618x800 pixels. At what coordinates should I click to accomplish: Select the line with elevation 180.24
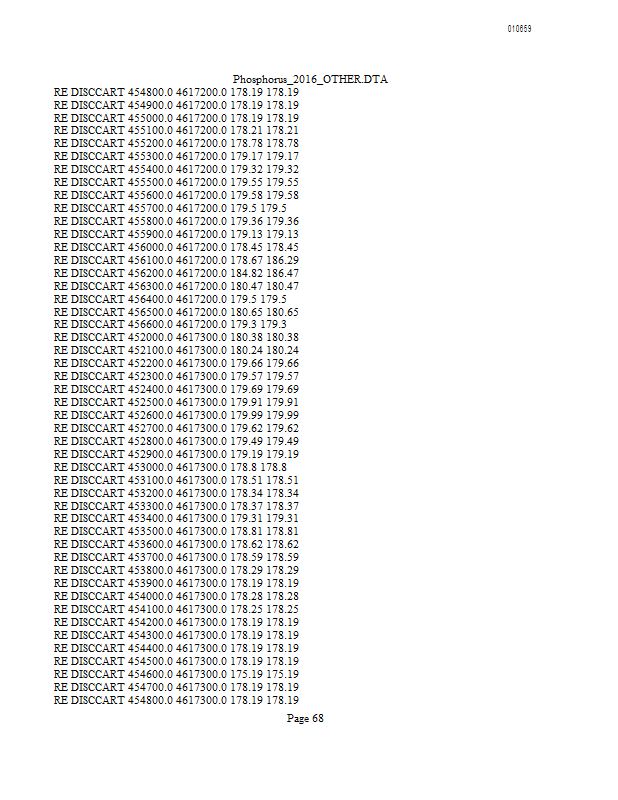coord(176,351)
